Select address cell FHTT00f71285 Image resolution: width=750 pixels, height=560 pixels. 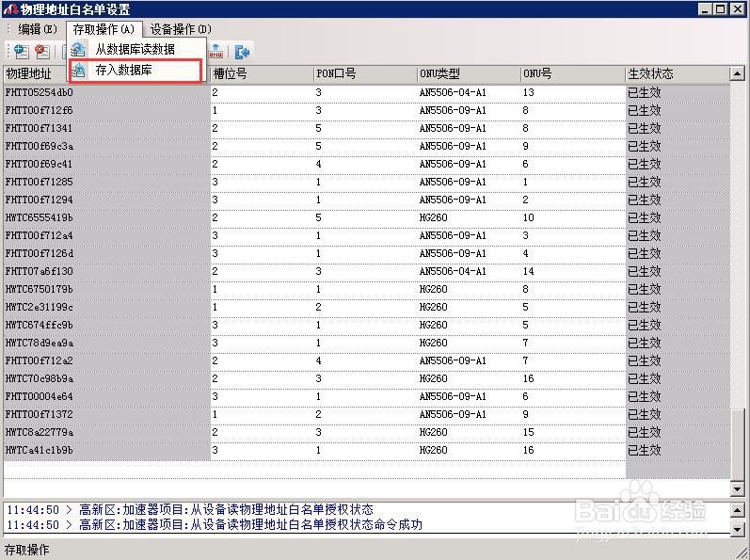point(107,182)
